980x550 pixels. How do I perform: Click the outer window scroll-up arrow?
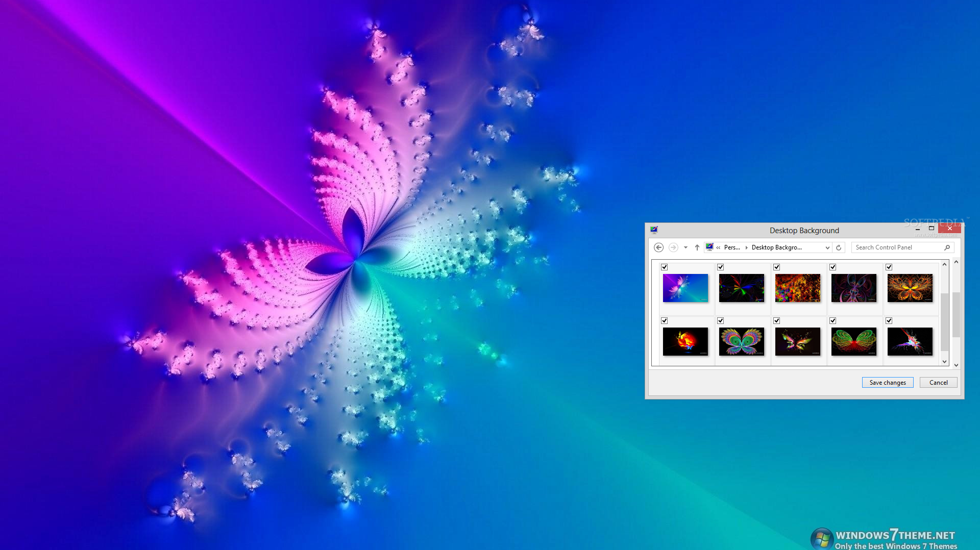coord(956,262)
